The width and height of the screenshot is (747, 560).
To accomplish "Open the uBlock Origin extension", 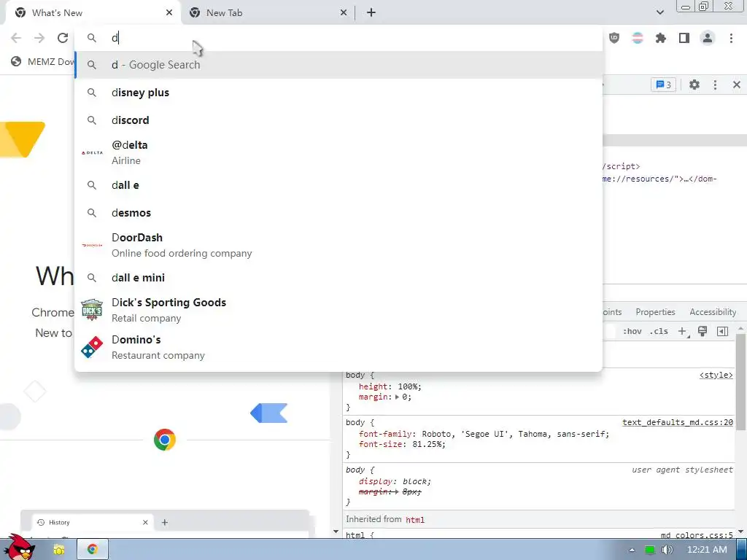I will [614, 38].
